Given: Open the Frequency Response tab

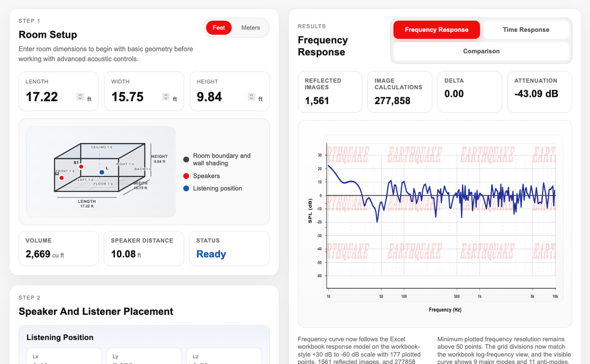Looking at the screenshot, I should (437, 29).
